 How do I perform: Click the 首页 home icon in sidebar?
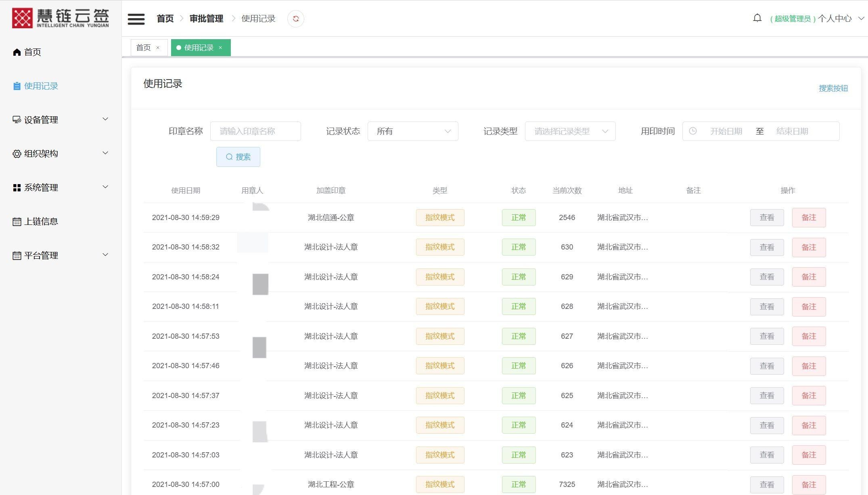(17, 52)
